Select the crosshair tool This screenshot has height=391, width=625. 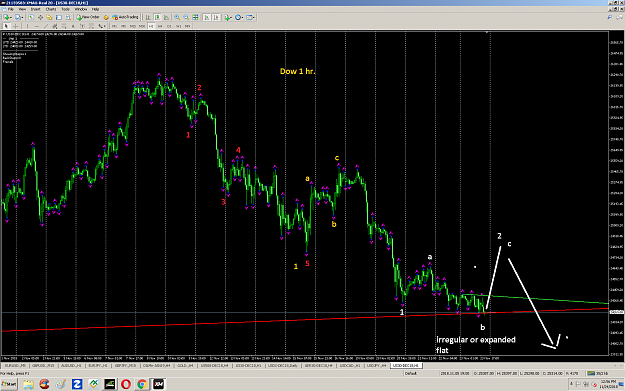click(x=16, y=26)
